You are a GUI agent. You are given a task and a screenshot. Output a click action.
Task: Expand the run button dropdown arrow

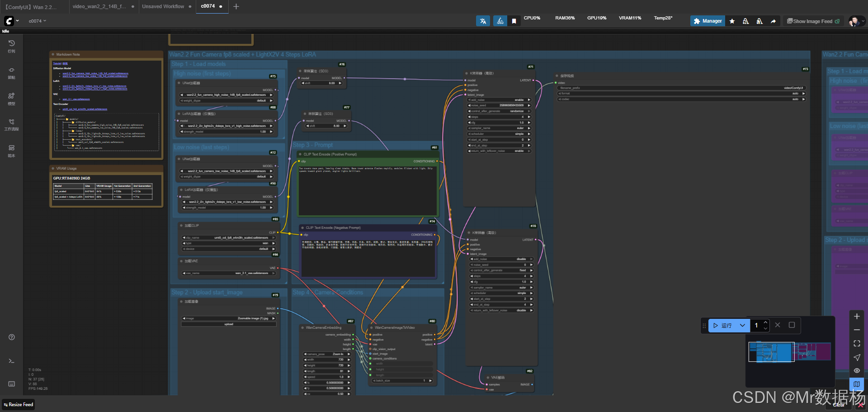742,325
